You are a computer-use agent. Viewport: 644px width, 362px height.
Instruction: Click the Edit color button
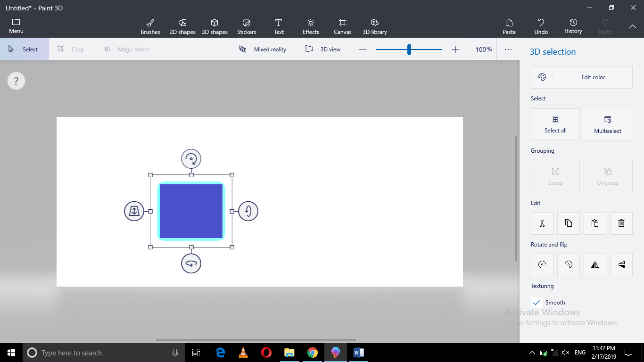581,77
